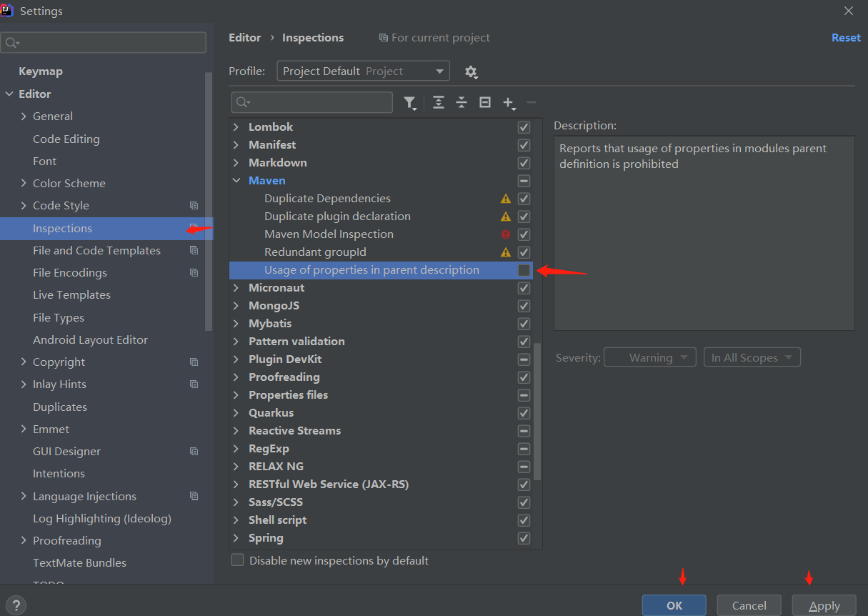Click the add inspection plus icon
The height and width of the screenshot is (616, 868).
coord(509,103)
